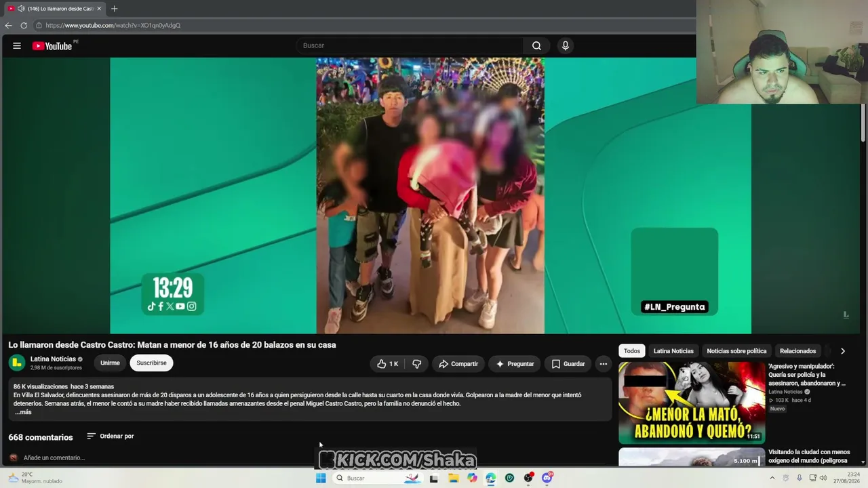This screenshot has width=868, height=488.
Task: Start voice search with the microphone
Action: 565,45
